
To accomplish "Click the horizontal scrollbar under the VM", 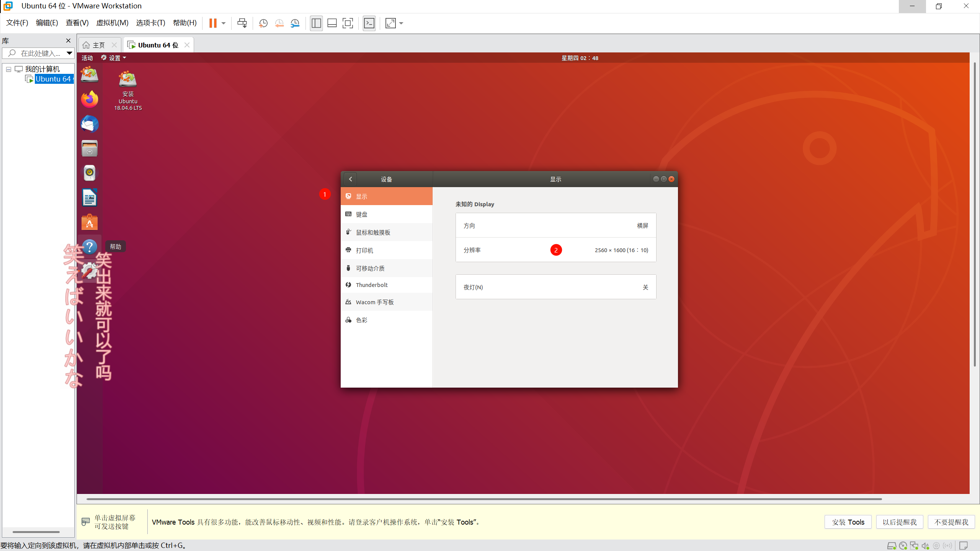I will click(x=484, y=499).
